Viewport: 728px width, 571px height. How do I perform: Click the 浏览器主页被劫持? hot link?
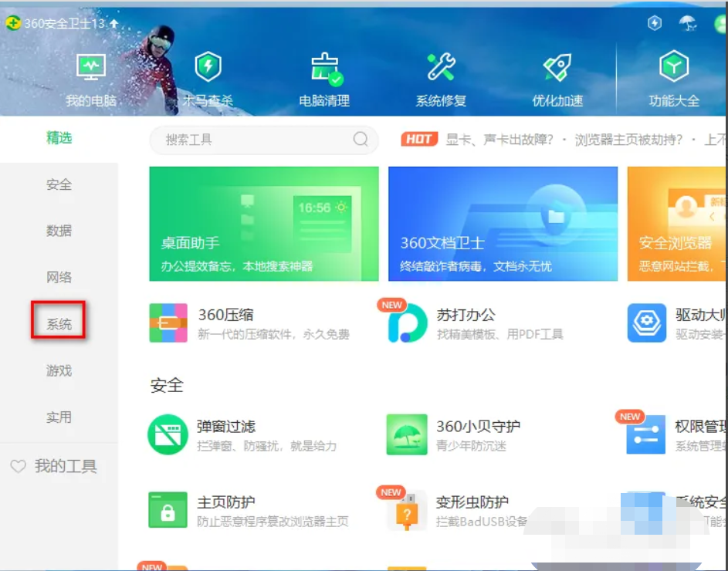(628, 139)
